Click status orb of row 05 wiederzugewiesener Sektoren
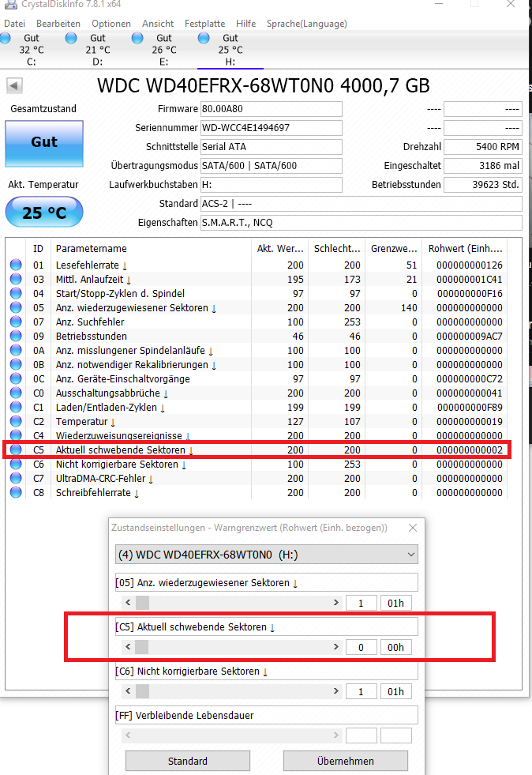The width and height of the screenshot is (532, 775). [16, 307]
